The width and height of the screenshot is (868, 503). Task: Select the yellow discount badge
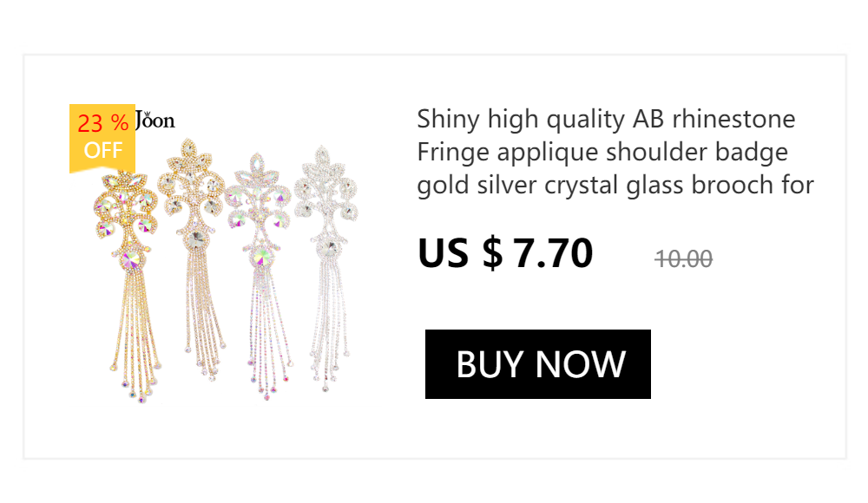[x=102, y=139]
